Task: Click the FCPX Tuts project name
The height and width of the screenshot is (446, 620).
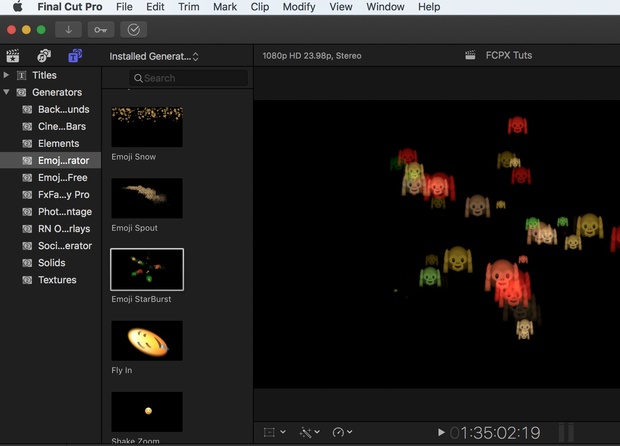Action: (x=508, y=55)
